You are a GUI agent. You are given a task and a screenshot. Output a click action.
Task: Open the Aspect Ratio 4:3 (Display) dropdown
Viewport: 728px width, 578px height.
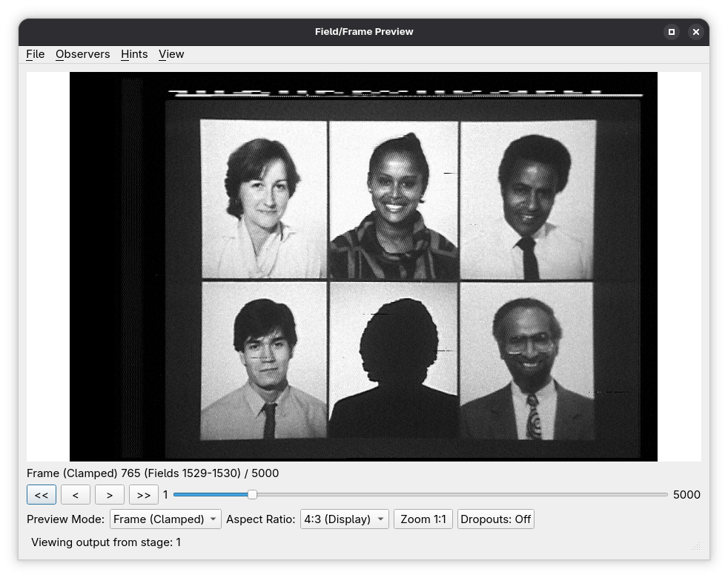345,519
